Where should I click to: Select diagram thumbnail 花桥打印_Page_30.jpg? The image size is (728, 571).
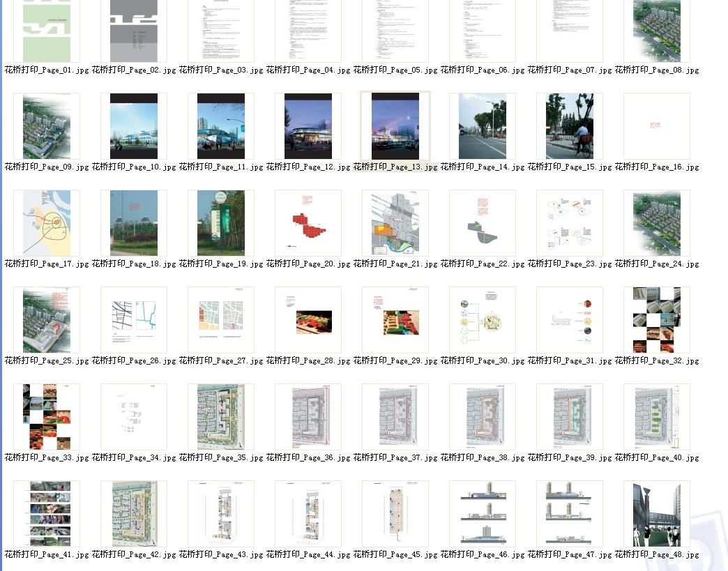(x=483, y=320)
